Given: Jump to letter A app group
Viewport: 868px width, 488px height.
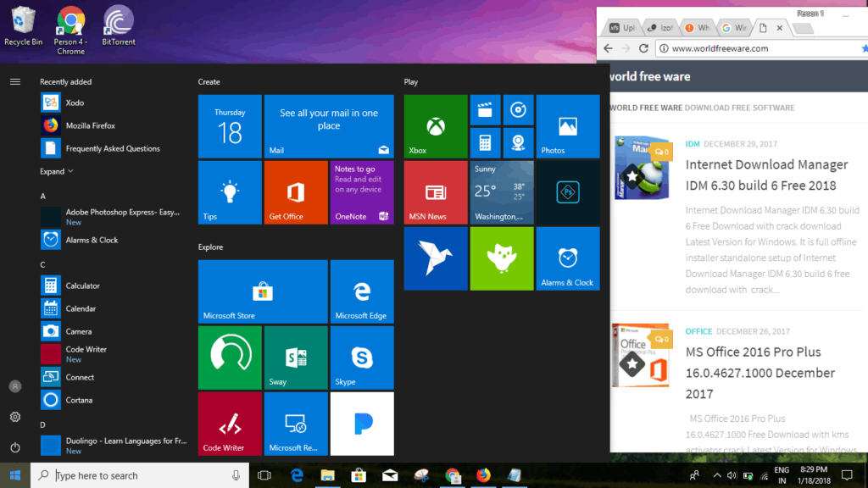Looking at the screenshot, I should click(42, 196).
